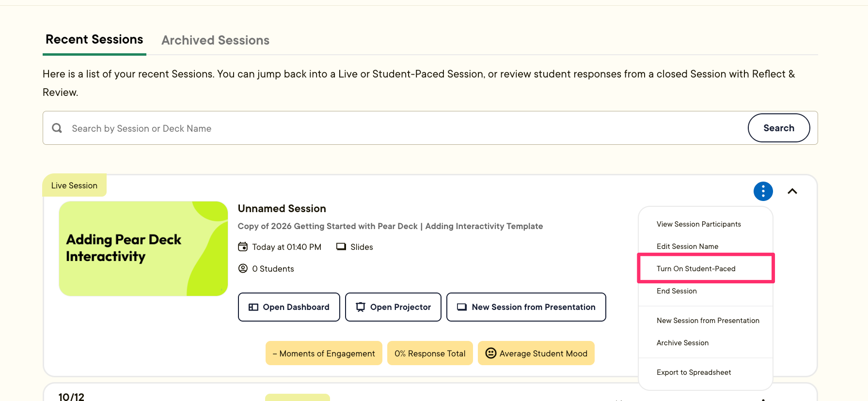The image size is (868, 401).
Task: Open Dashboard for Unnamed Session
Action: click(x=289, y=307)
